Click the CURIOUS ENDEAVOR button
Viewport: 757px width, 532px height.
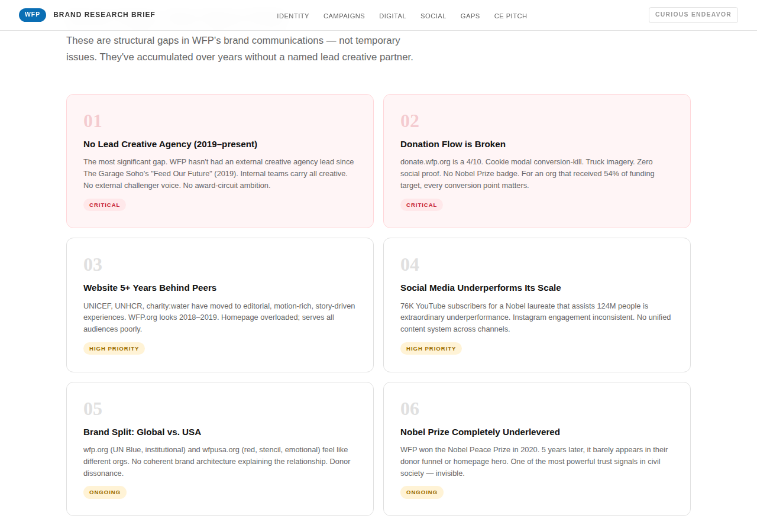tap(693, 15)
